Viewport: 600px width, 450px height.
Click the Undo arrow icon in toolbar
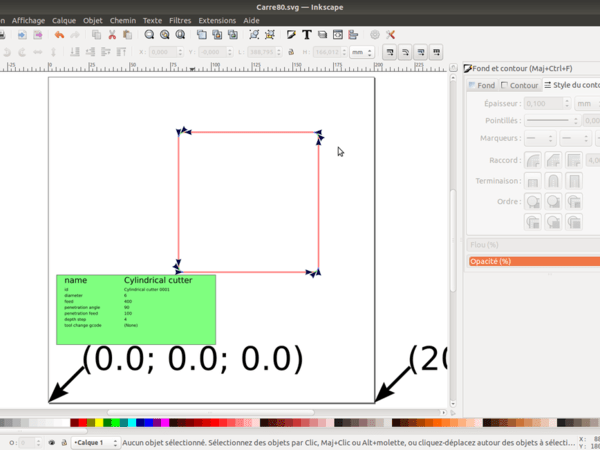point(59,35)
